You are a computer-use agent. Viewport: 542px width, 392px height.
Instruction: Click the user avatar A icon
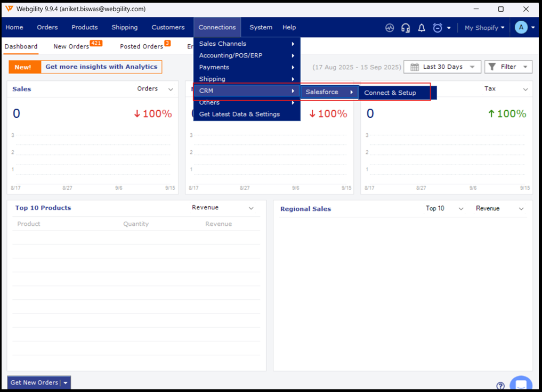point(521,28)
